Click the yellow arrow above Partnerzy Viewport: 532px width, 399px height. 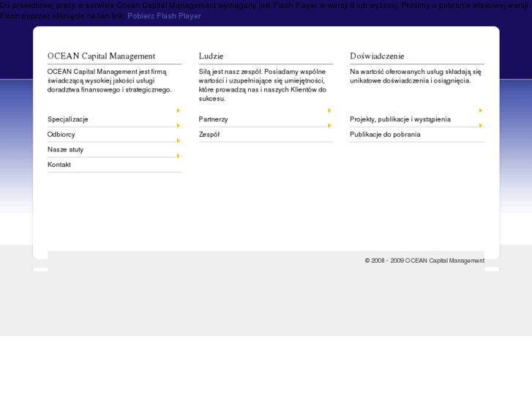pyautogui.click(x=329, y=111)
